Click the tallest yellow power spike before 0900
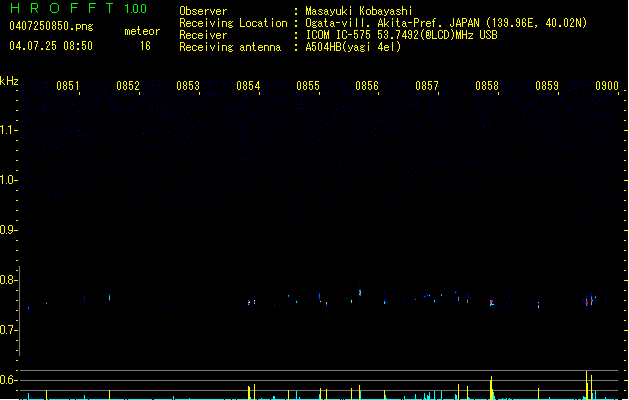629x400 pixels. (x=586, y=385)
